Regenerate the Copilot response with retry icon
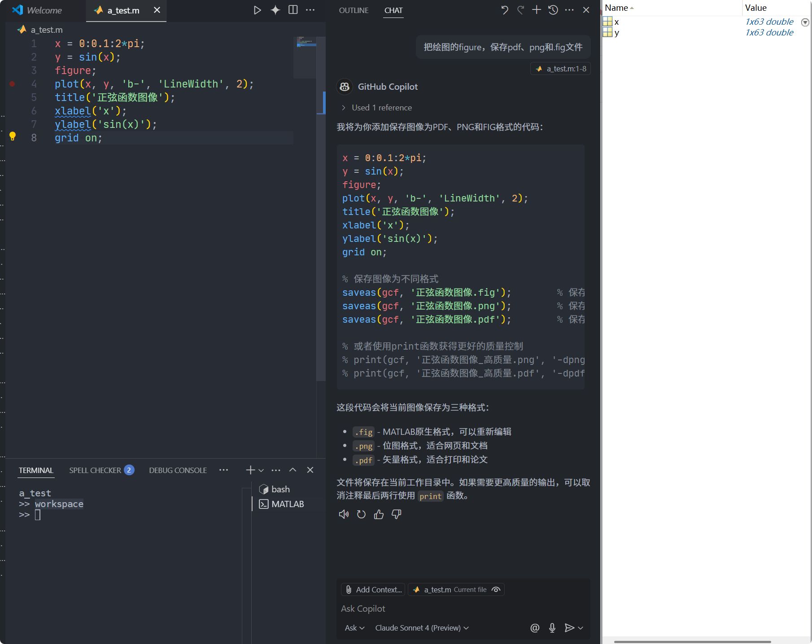The image size is (812, 644). point(361,514)
